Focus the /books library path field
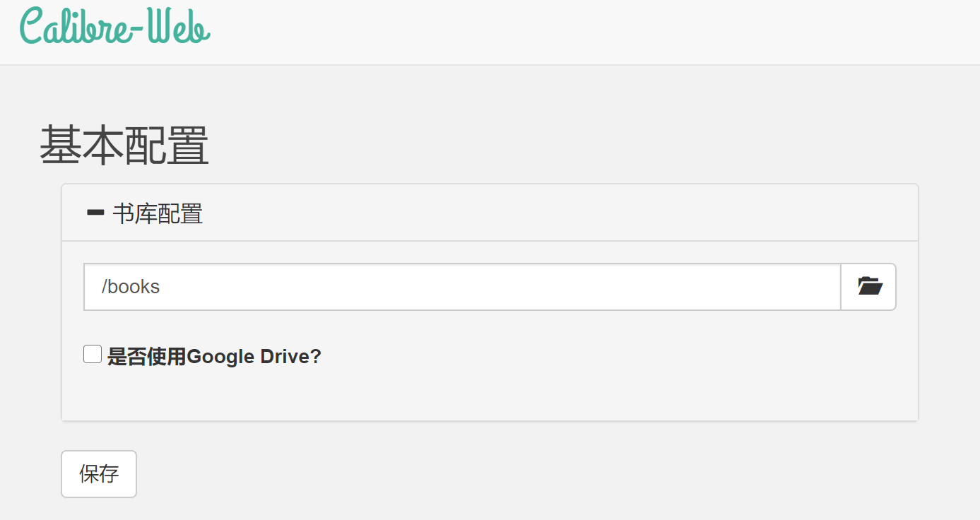Viewport: 980px width, 520px height. [x=462, y=287]
